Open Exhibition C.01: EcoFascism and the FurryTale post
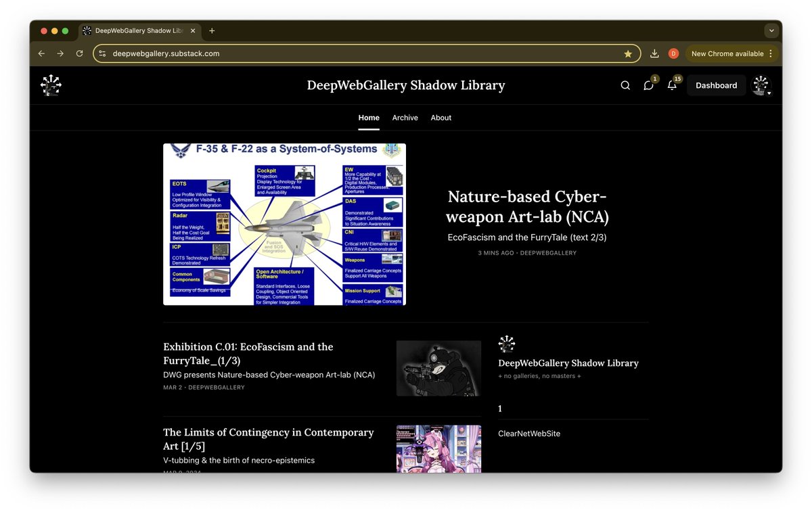This screenshot has width=812, height=512. point(248,354)
